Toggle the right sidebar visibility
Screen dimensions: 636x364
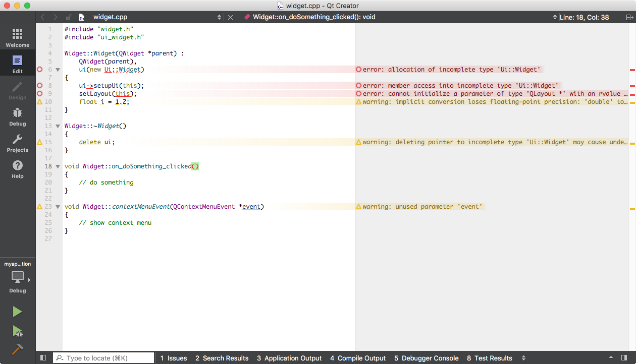624,358
